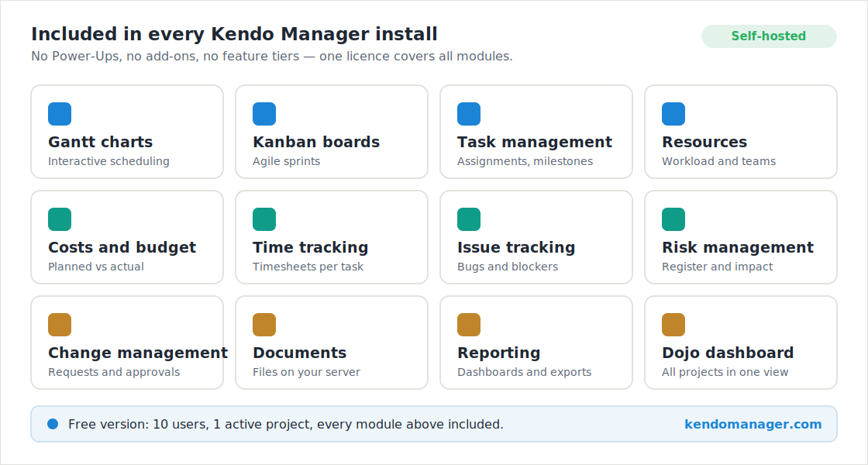Select the Kanban boards title
Image resolution: width=868 pixels, height=465 pixels.
tap(316, 143)
